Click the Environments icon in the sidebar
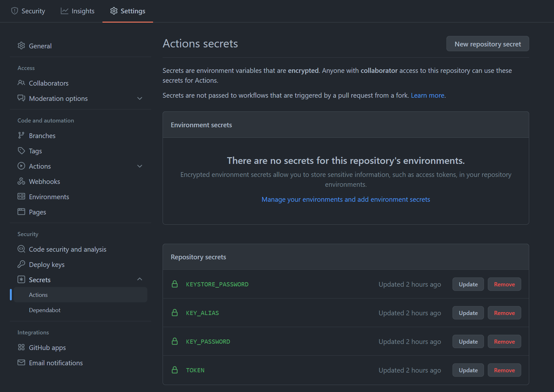 point(21,196)
